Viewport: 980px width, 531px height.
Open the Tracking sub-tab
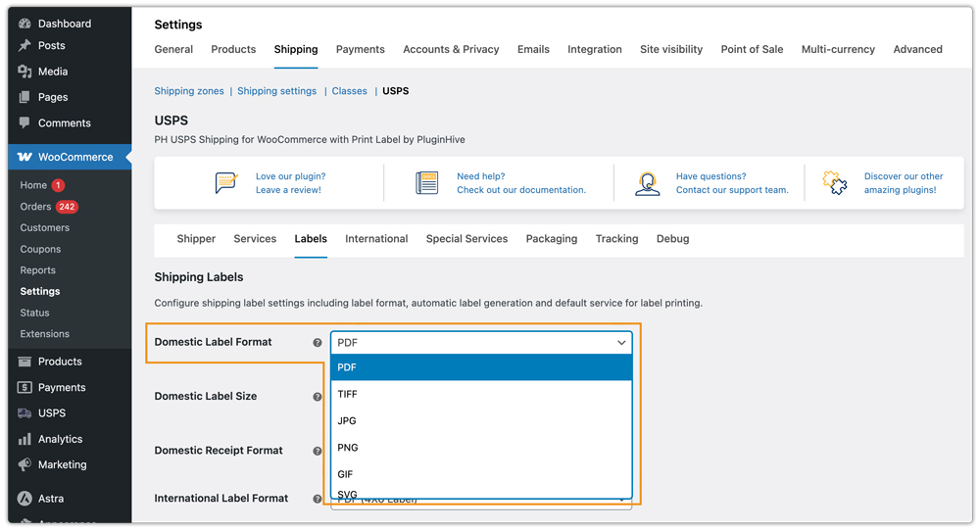tap(616, 239)
